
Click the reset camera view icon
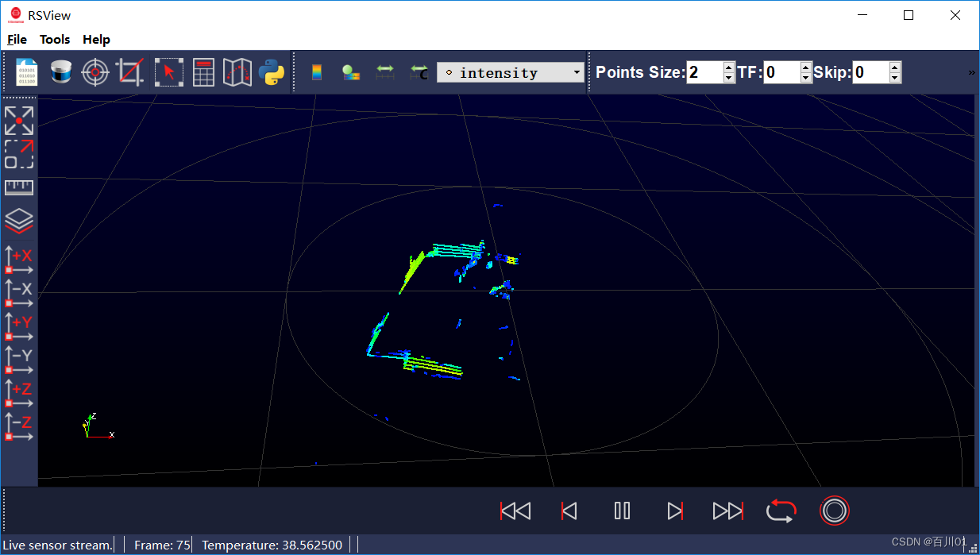[19, 120]
